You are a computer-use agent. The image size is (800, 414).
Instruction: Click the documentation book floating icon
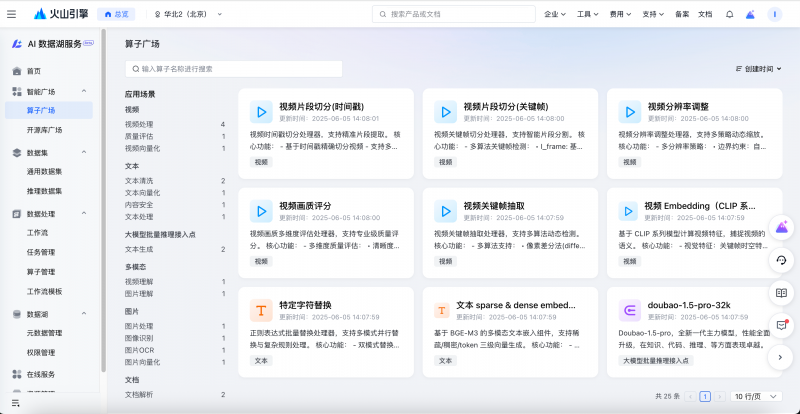coord(782,292)
